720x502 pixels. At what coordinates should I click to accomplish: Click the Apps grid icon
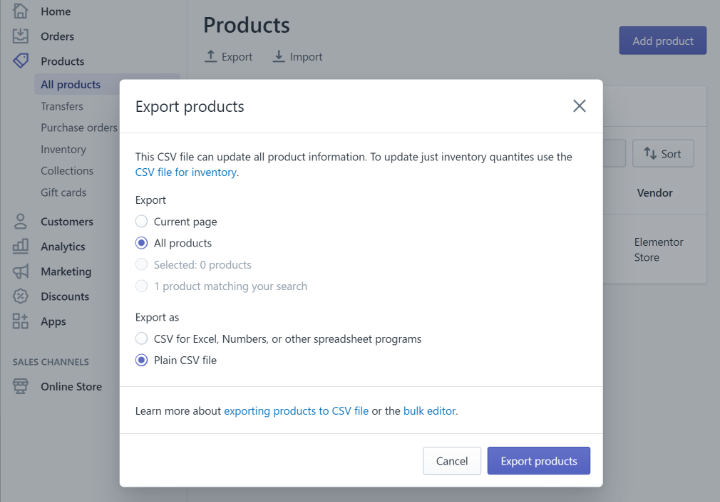tap(20, 321)
